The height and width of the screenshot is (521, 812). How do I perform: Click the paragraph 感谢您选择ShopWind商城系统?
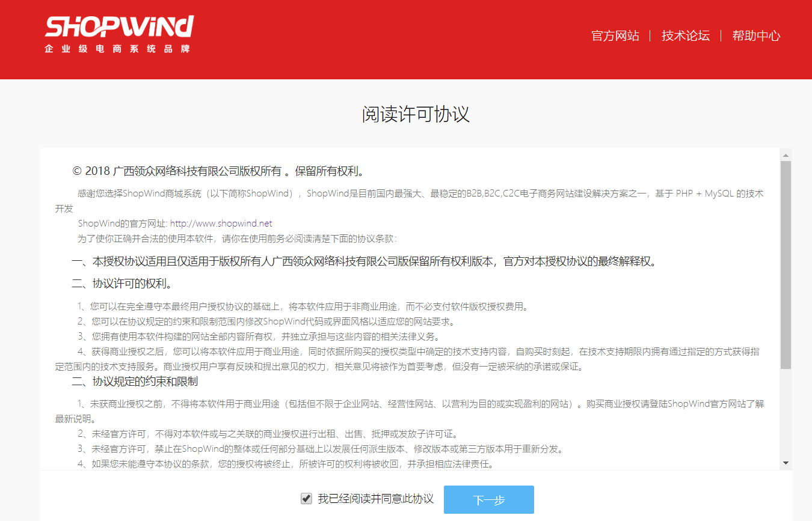409,201
